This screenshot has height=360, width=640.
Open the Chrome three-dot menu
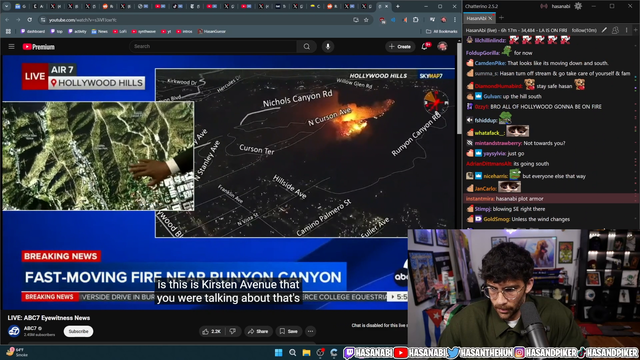pos(455,20)
